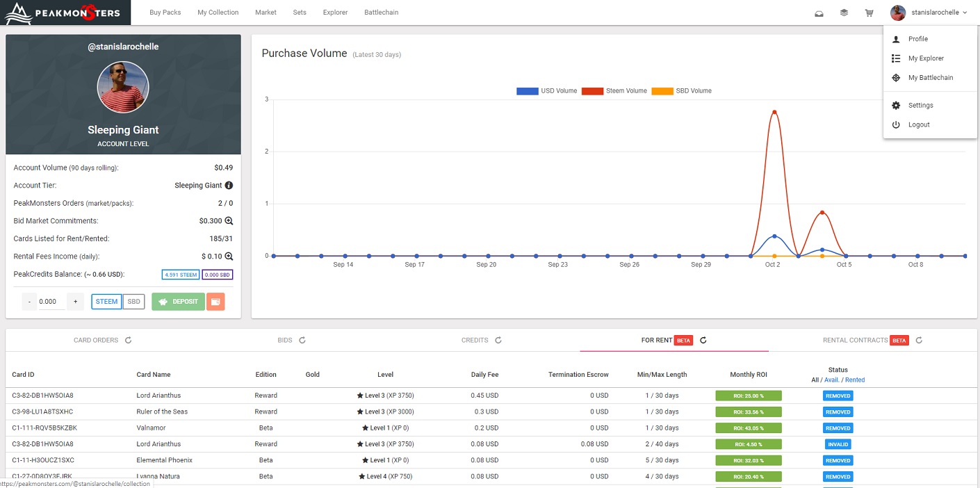Switch to Bids tab
This screenshot has width=980, height=488.
coord(285,341)
